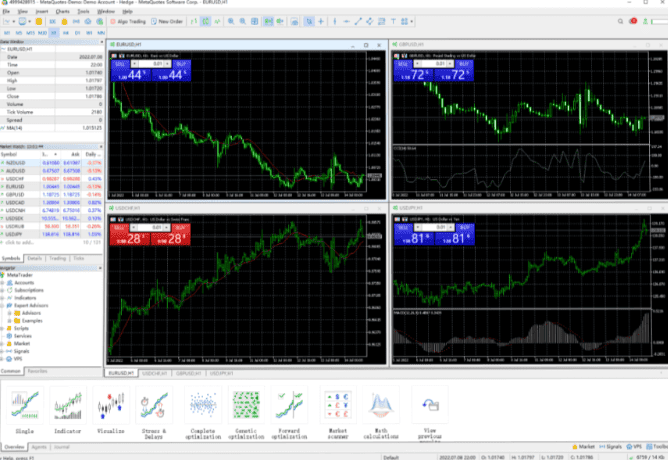Click the New Order button

(167, 21)
